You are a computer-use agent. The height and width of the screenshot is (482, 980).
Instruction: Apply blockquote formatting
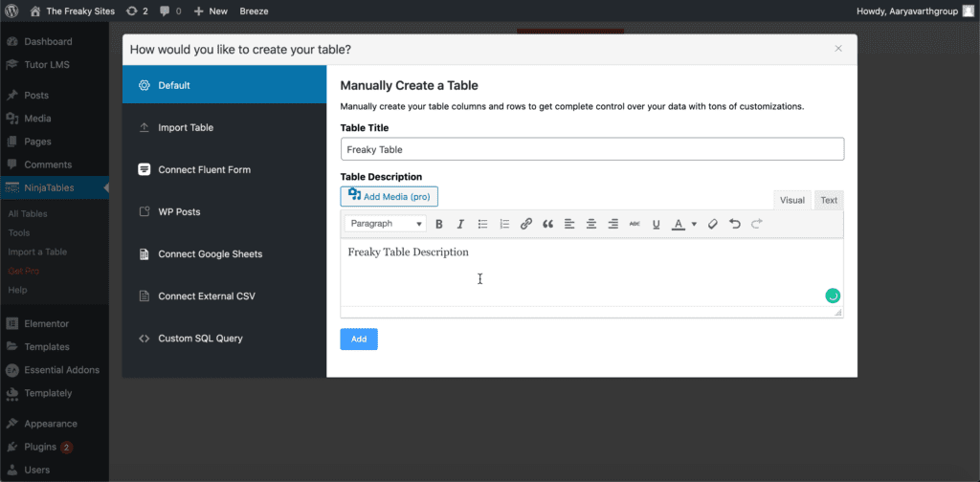tap(548, 224)
